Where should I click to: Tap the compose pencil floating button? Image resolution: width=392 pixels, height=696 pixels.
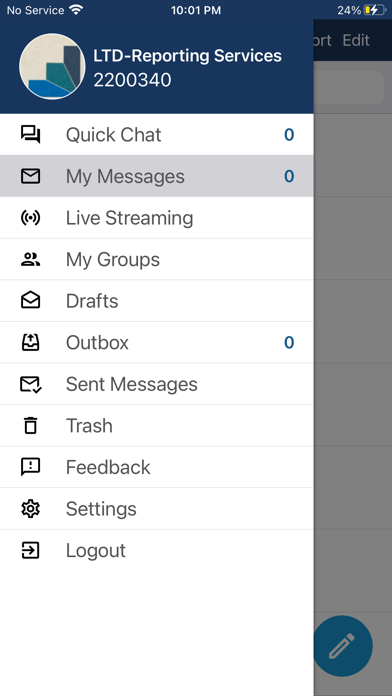click(342, 646)
